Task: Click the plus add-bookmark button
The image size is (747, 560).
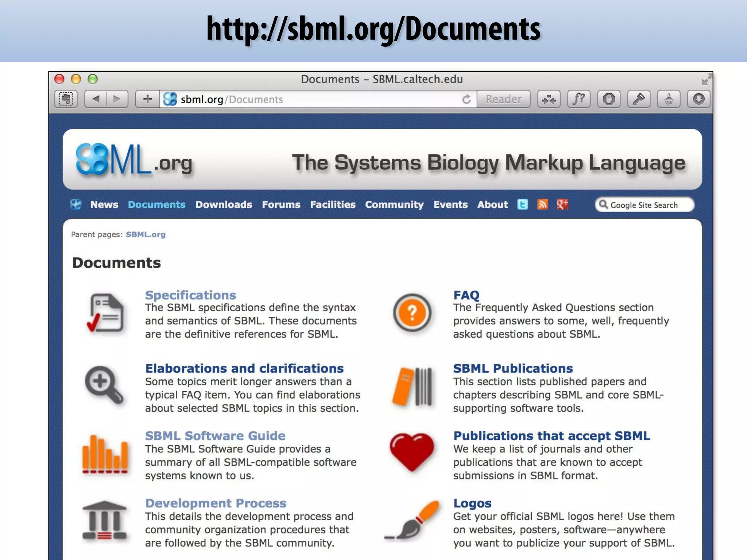Action: (x=147, y=99)
